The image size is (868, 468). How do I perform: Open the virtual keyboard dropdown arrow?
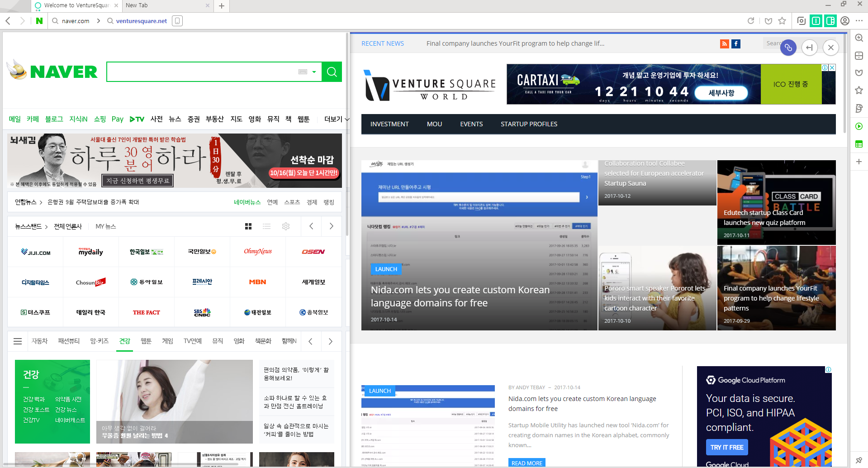(314, 72)
